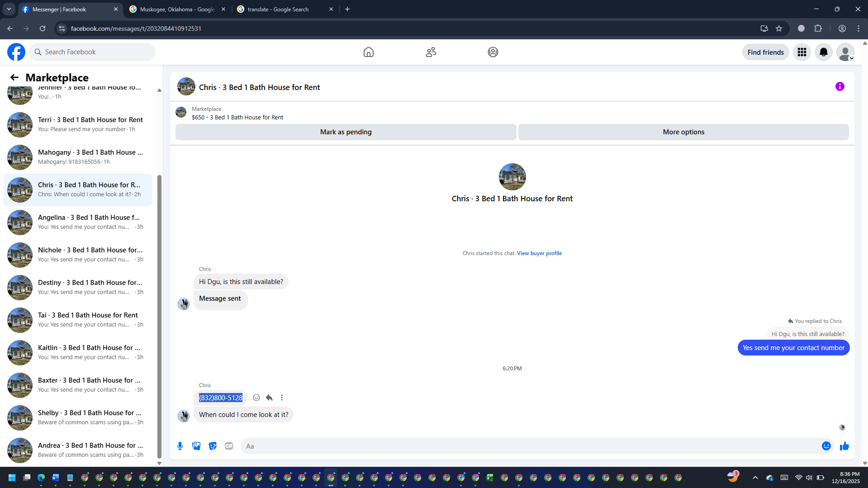Screen dimensions: 868x488
Task: Open the chat with Baxter
Action: click(78, 385)
